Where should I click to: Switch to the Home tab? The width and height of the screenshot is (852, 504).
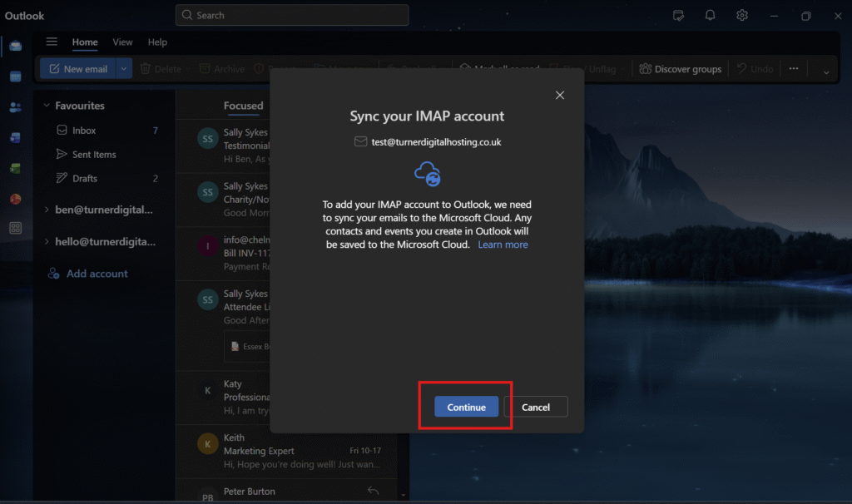pyautogui.click(x=85, y=42)
